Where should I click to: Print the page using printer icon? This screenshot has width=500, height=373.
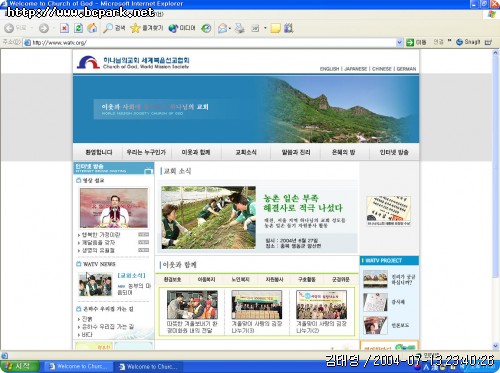pyautogui.click(x=239, y=28)
